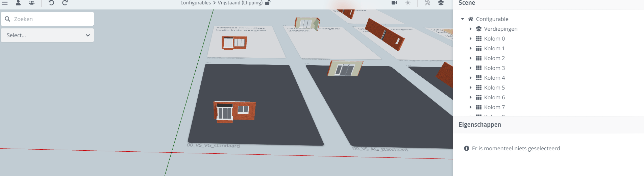Open the user group icon
This screenshot has width=644, height=176.
pos(32,3)
